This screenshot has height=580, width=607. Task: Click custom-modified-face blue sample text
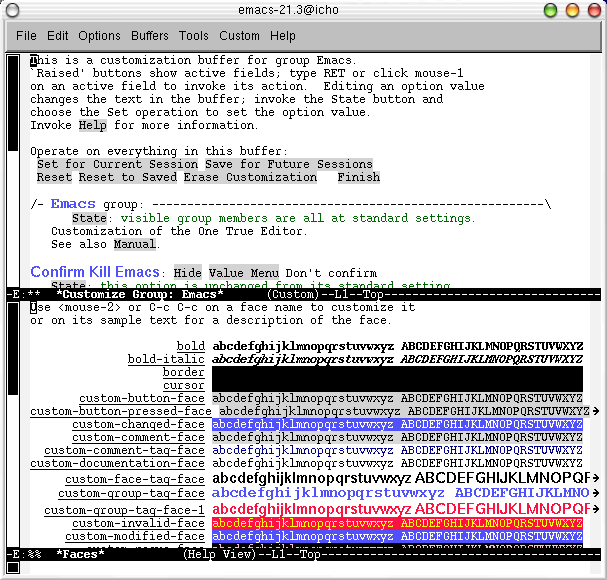click(397, 536)
